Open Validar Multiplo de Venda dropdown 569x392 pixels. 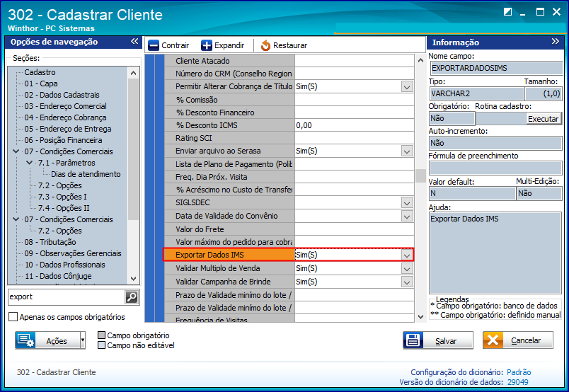point(407,269)
